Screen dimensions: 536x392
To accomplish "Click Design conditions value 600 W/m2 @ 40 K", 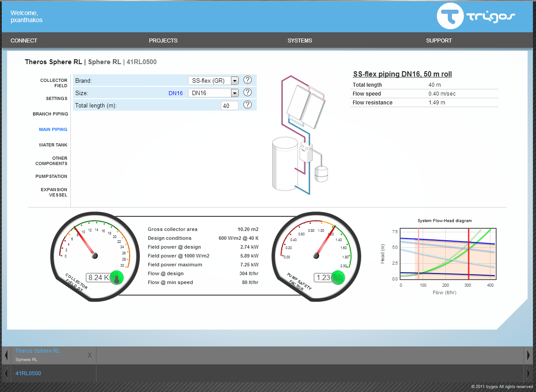I will [x=239, y=238].
